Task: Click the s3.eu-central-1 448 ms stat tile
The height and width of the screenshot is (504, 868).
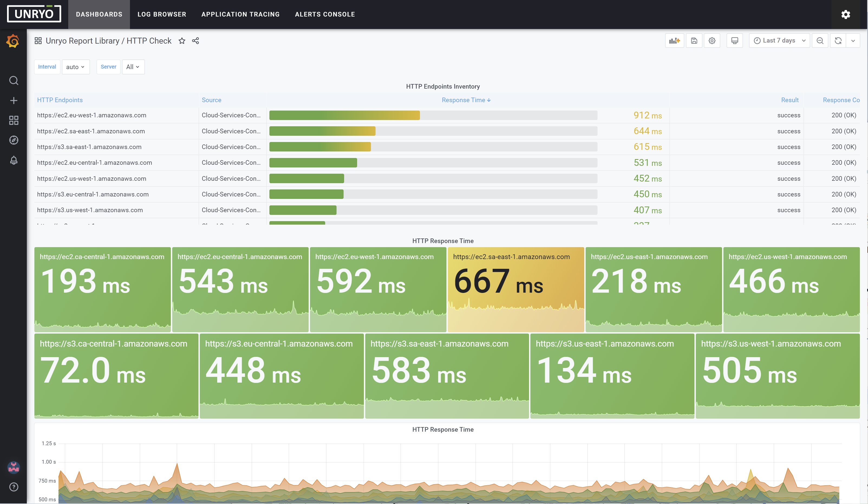Action: (282, 376)
